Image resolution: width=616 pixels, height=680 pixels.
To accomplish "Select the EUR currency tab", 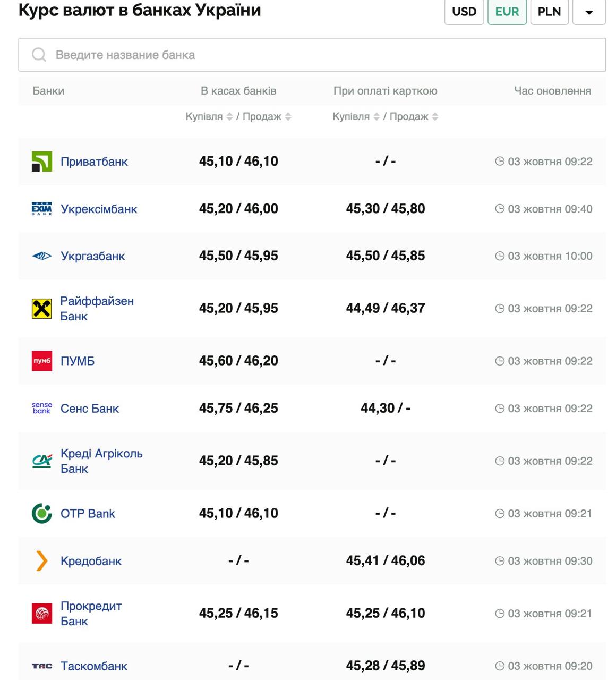I will pyautogui.click(x=507, y=12).
